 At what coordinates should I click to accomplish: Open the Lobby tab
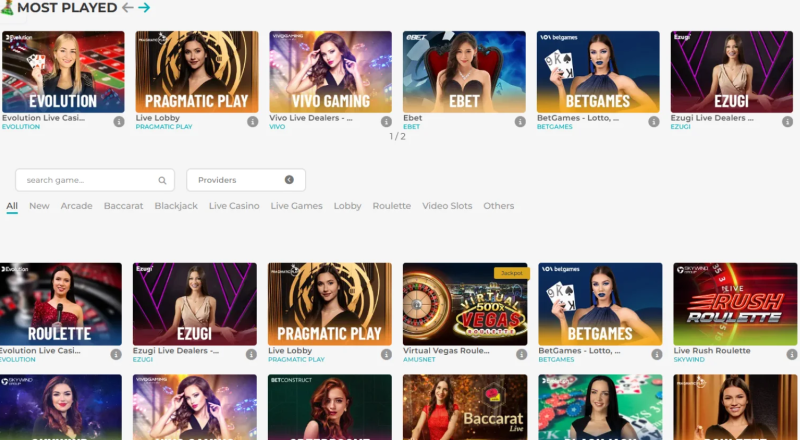coord(347,206)
